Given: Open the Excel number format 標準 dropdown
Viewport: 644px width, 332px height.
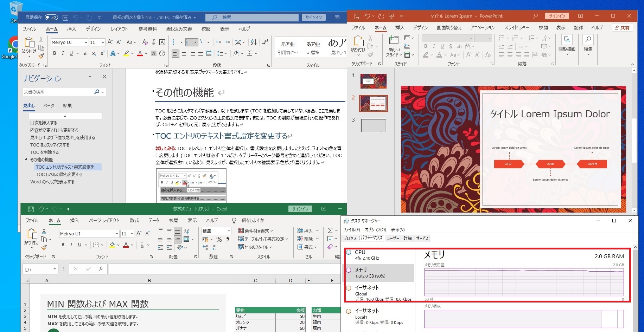Looking at the screenshot, I should point(229,231).
